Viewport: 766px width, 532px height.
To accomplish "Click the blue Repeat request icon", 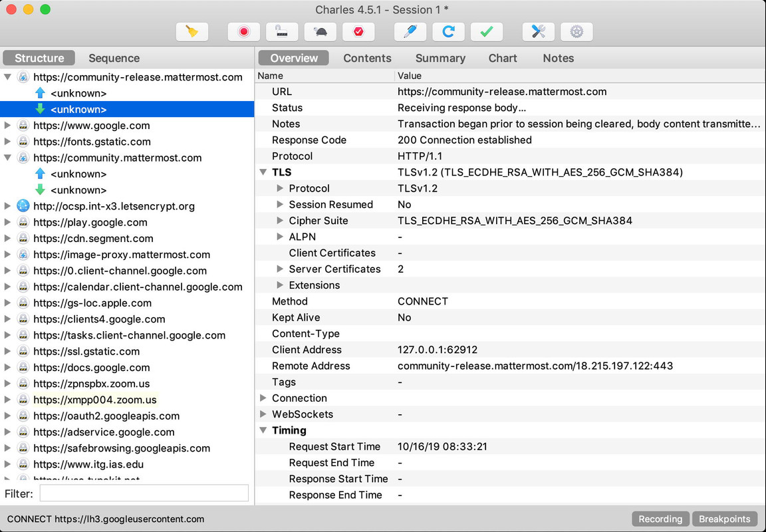I will [448, 32].
